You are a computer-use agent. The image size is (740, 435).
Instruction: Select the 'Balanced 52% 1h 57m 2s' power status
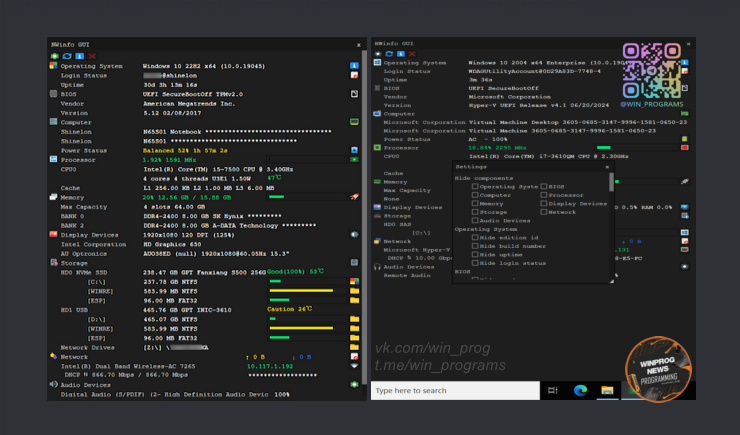185,151
